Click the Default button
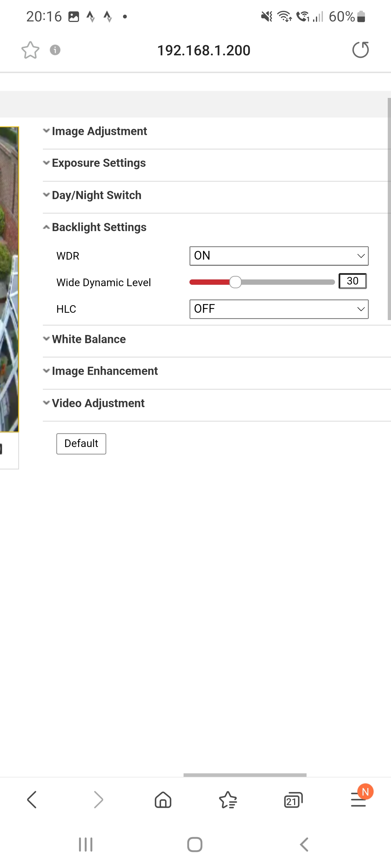The image size is (391, 868). [81, 443]
